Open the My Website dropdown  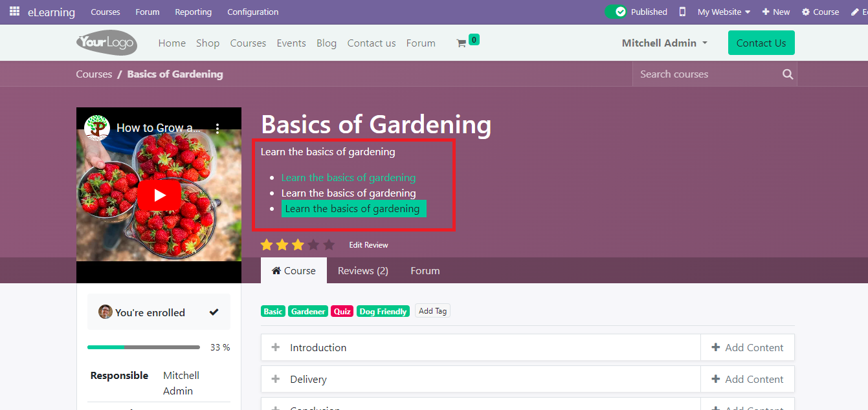click(724, 12)
